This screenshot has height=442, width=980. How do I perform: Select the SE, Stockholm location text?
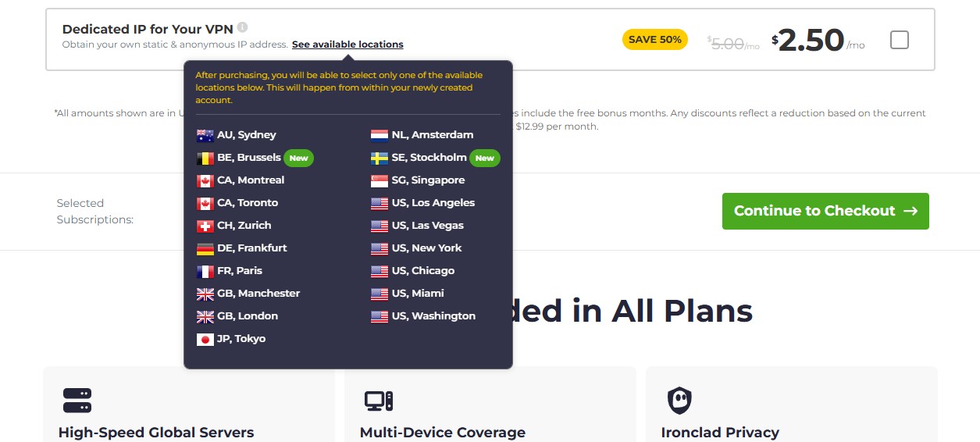coord(429,158)
